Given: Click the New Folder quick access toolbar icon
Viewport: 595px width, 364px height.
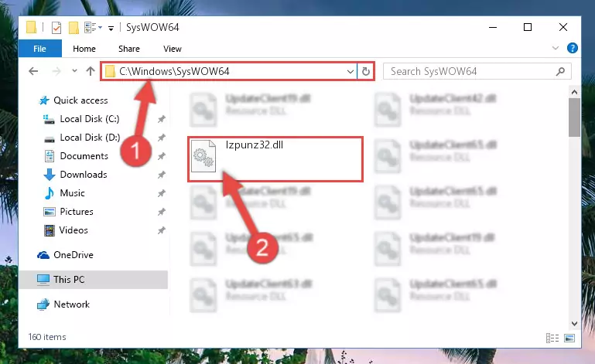Looking at the screenshot, I should click(x=74, y=27).
